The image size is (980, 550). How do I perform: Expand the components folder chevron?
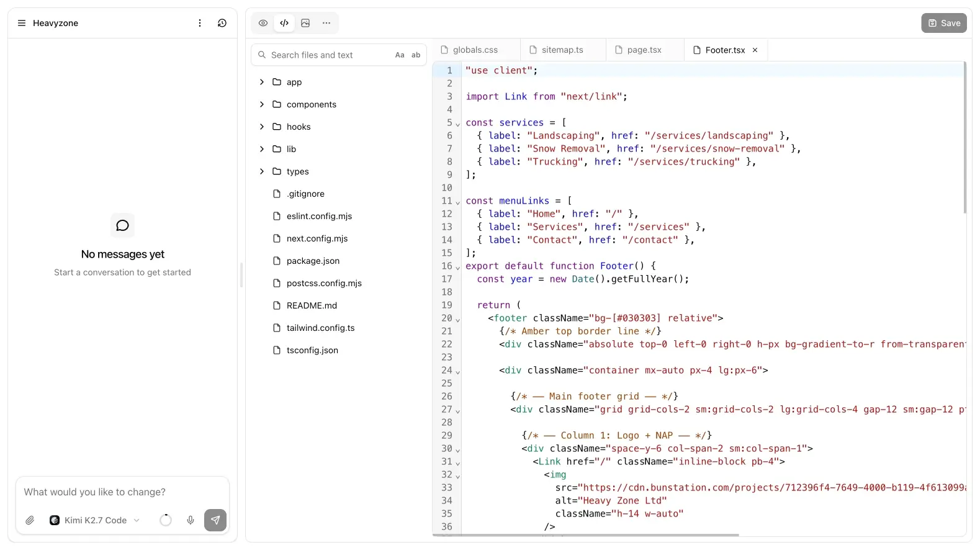pyautogui.click(x=262, y=104)
